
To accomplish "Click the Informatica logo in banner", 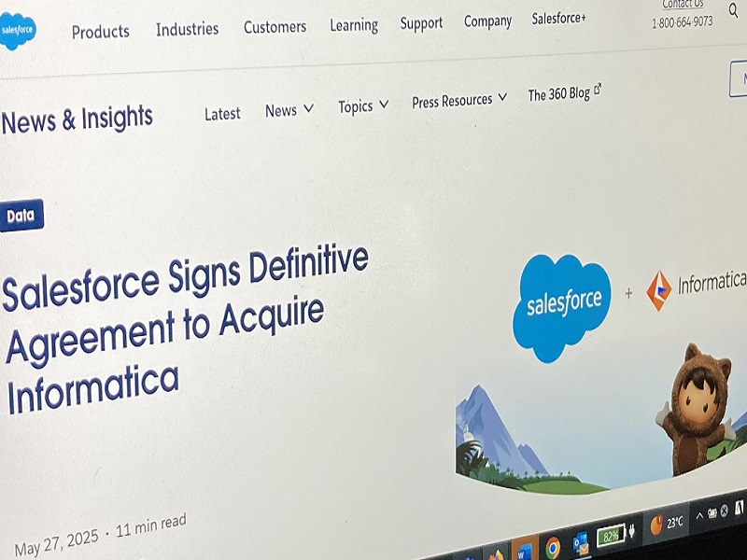I will 697,287.
